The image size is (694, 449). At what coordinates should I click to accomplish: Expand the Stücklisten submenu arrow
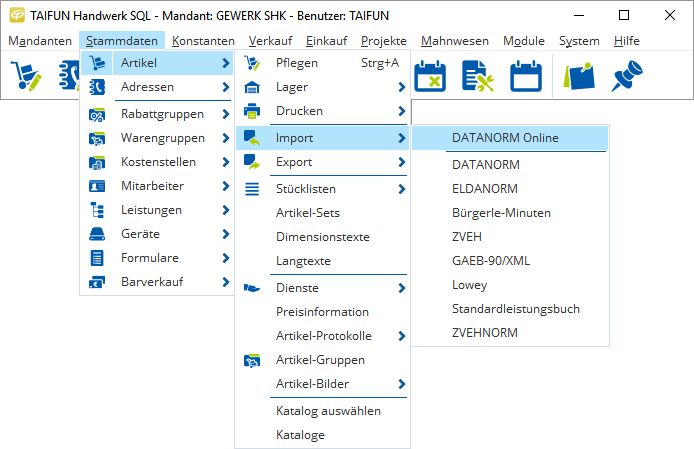click(x=401, y=189)
